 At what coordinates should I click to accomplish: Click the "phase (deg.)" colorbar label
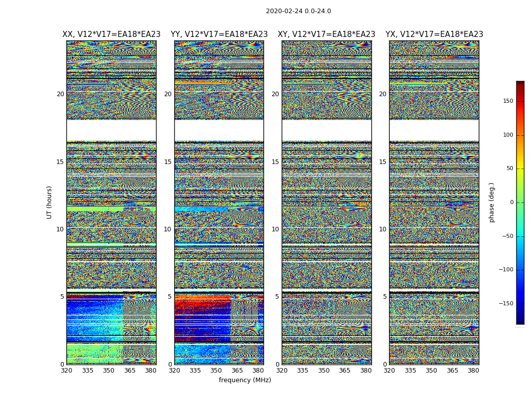(x=491, y=202)
